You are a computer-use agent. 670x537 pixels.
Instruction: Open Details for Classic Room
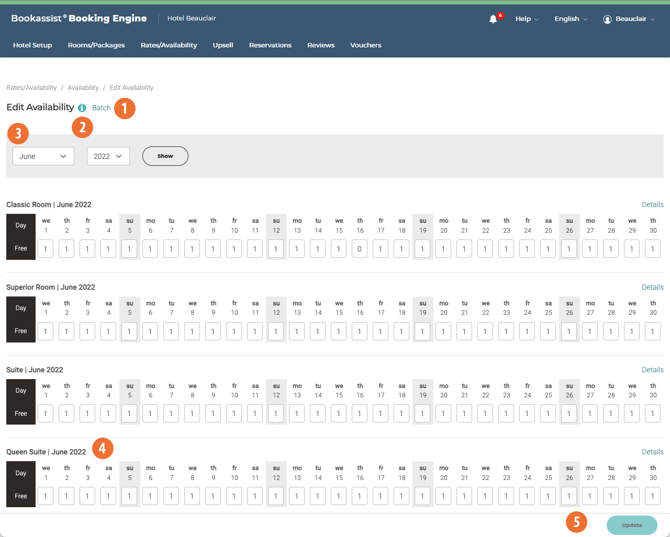pyautogui.click(x=652, y=205)
